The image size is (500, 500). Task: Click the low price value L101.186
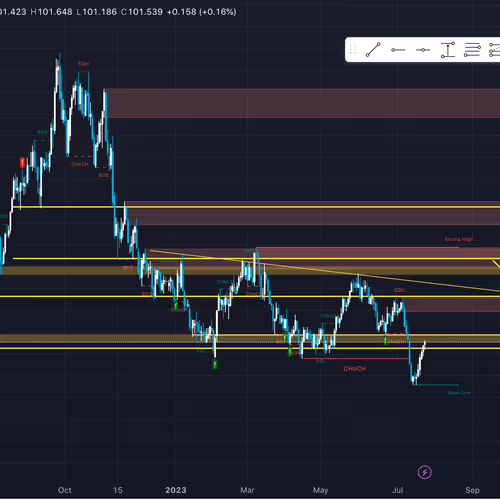point(97,12)
